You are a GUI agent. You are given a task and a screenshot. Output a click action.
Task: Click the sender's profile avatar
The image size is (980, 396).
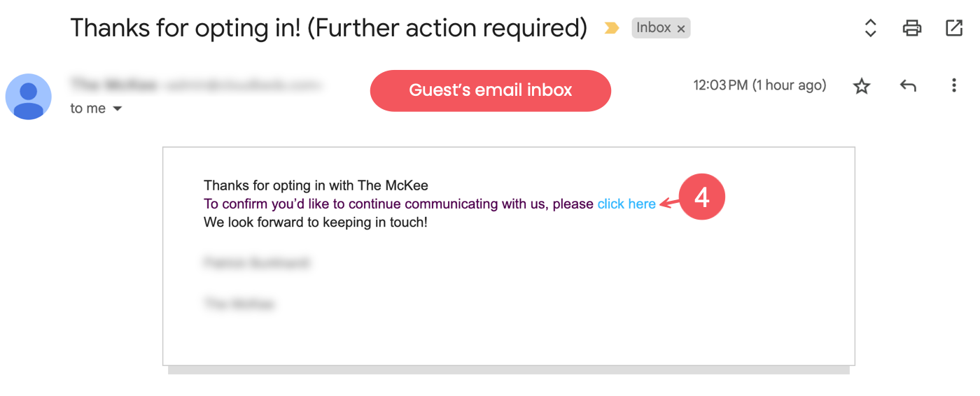coord(28,97)
